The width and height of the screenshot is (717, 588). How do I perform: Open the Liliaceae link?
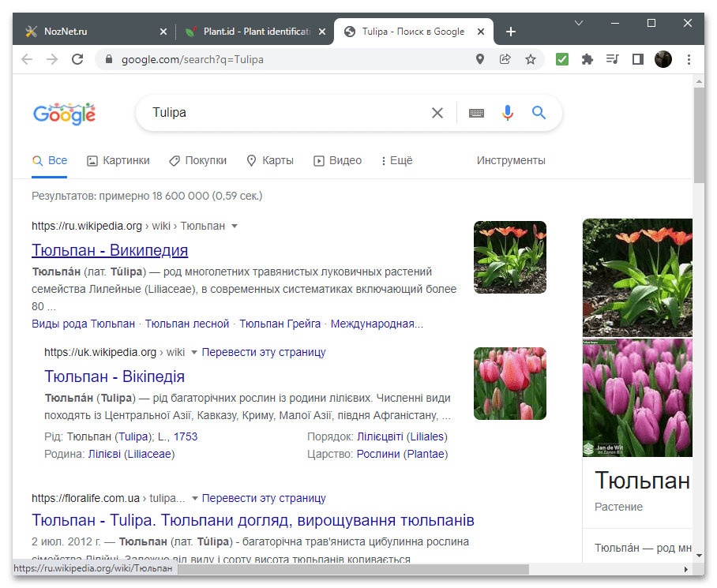(149, 454)
